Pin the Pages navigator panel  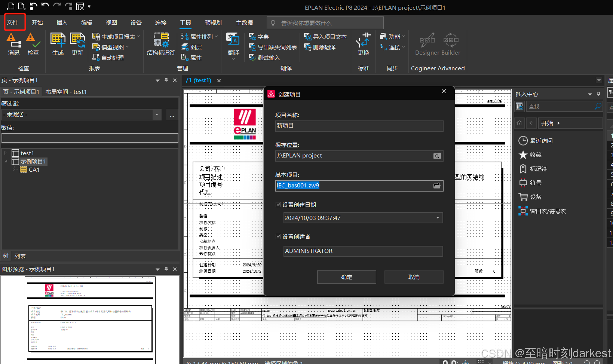[x=166, y=80]
